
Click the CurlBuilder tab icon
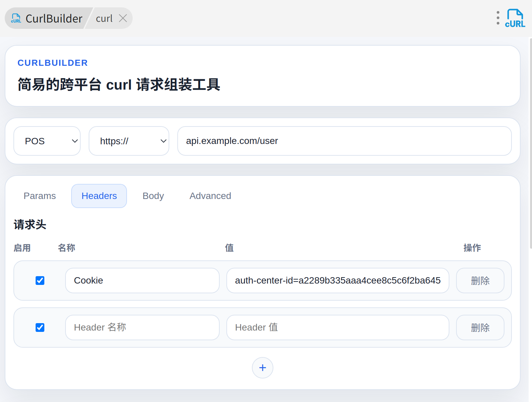pos(16,18)
